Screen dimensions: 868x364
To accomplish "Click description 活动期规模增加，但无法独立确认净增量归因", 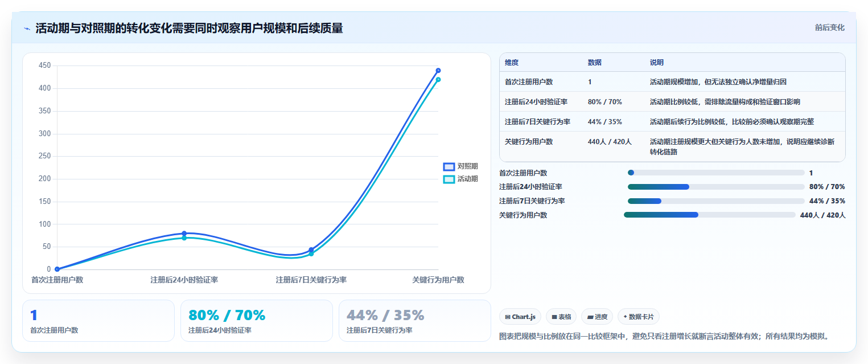I will [x=718, y=82].
